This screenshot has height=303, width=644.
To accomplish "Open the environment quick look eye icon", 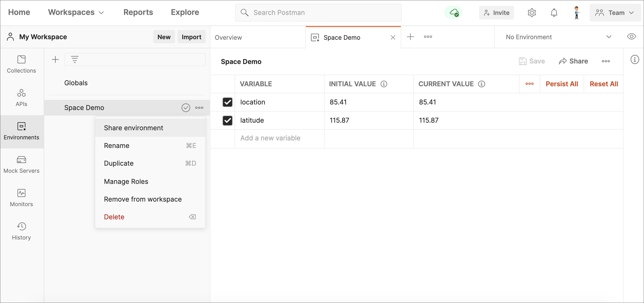I will click(x=632, y=37).
